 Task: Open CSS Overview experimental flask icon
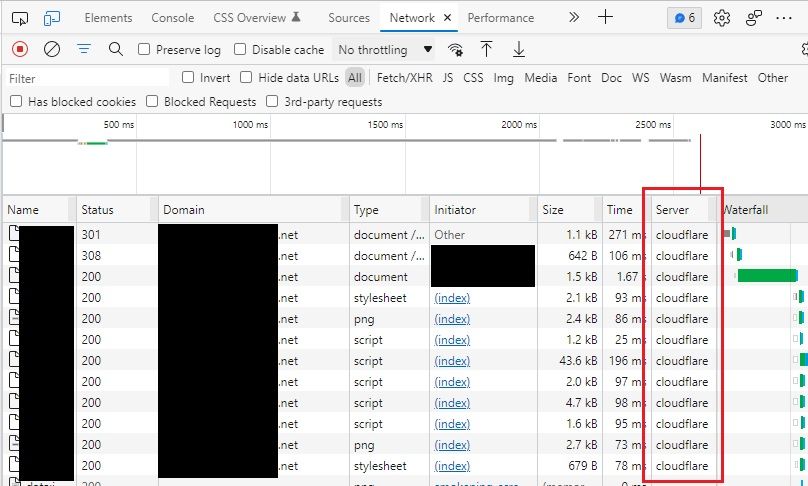tap(296, 17)
